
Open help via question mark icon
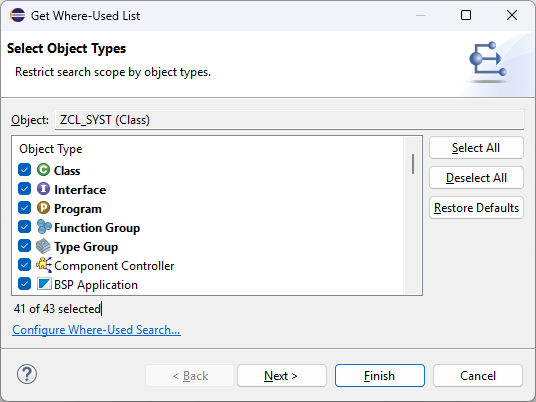pyautogui.click(x=27, y=374)
